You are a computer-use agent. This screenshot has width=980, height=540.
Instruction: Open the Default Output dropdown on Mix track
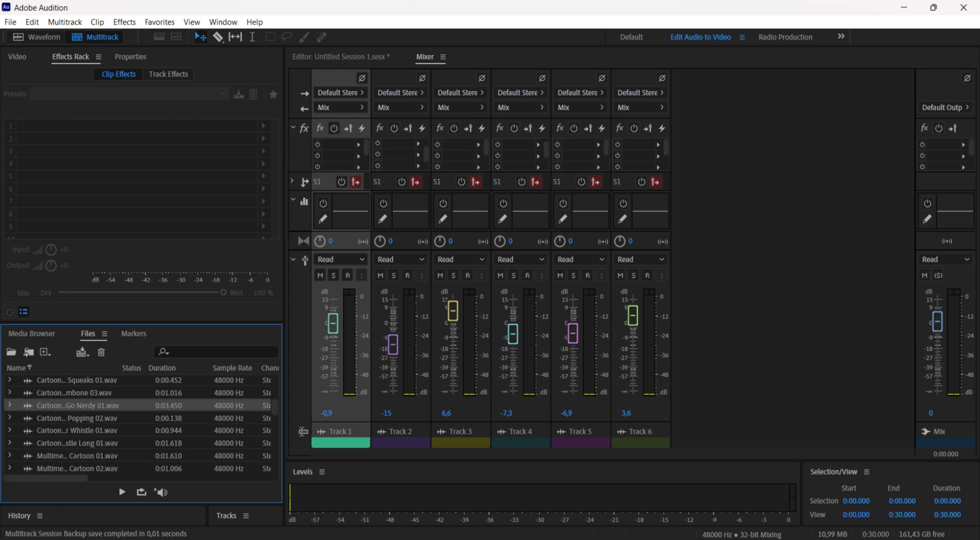pyautogui.click(x=945, y=107)
